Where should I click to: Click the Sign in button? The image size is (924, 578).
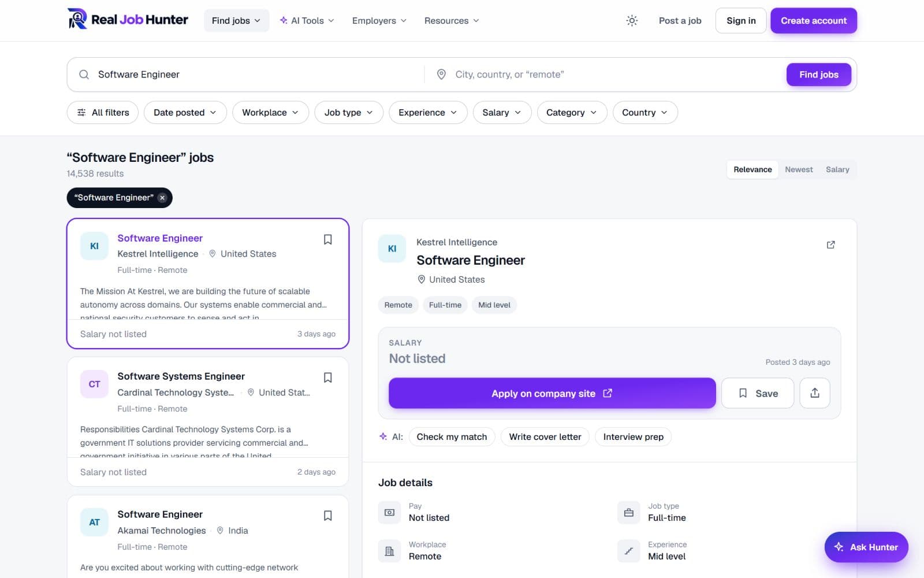pos(741,21)
